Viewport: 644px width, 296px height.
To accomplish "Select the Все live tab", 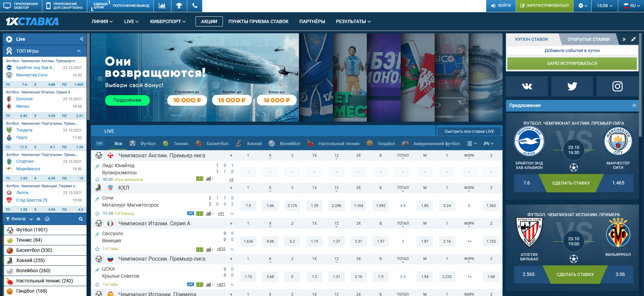I will pos(118,143).
